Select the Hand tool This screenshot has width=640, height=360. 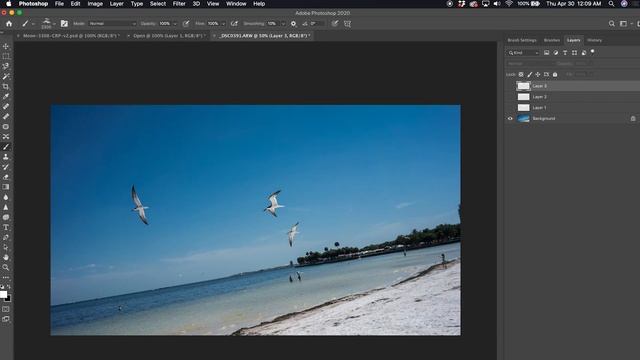pos(6,258)
